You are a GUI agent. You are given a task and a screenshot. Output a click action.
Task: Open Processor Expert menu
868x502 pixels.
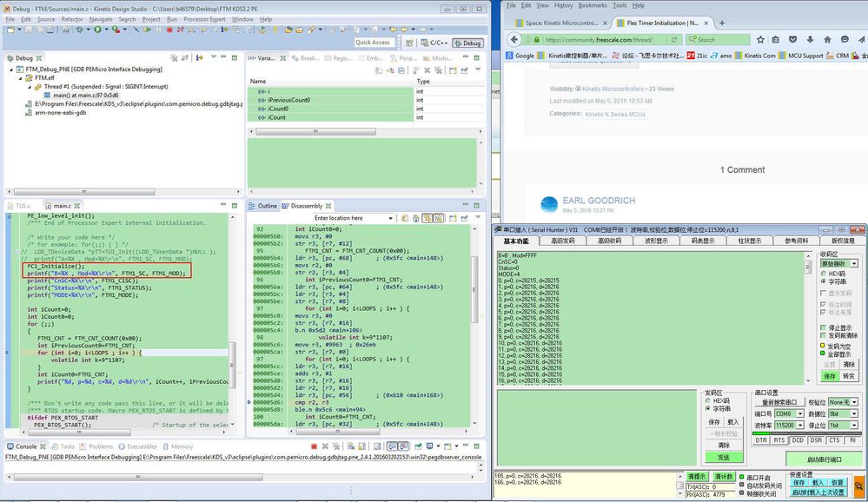[x=204, y=19]
